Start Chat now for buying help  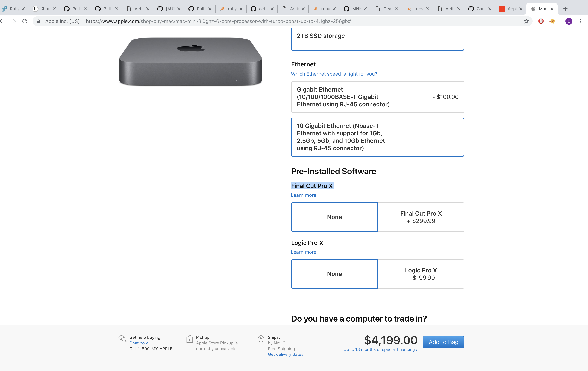(139, 343)
